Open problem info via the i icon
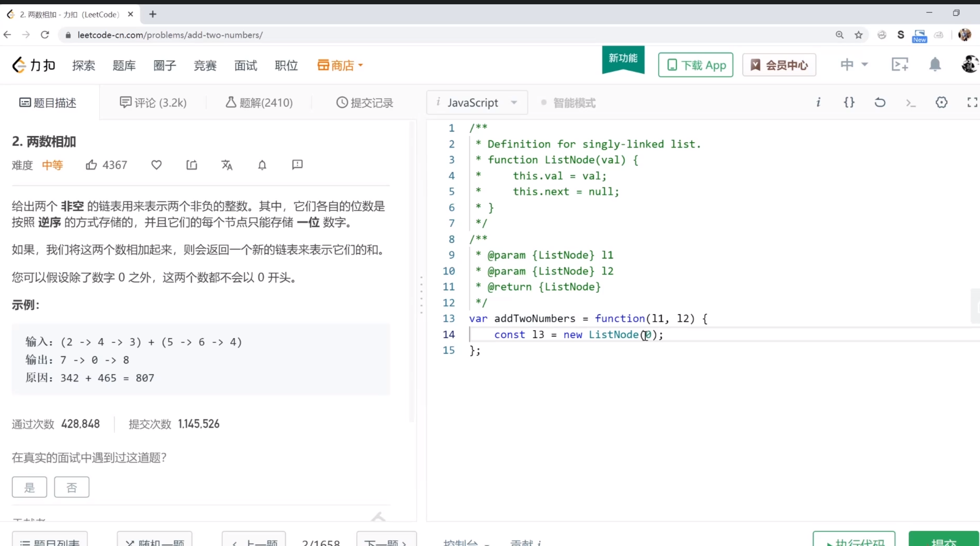The width and height of the screenshot is (980, 546). pos(818,102)
